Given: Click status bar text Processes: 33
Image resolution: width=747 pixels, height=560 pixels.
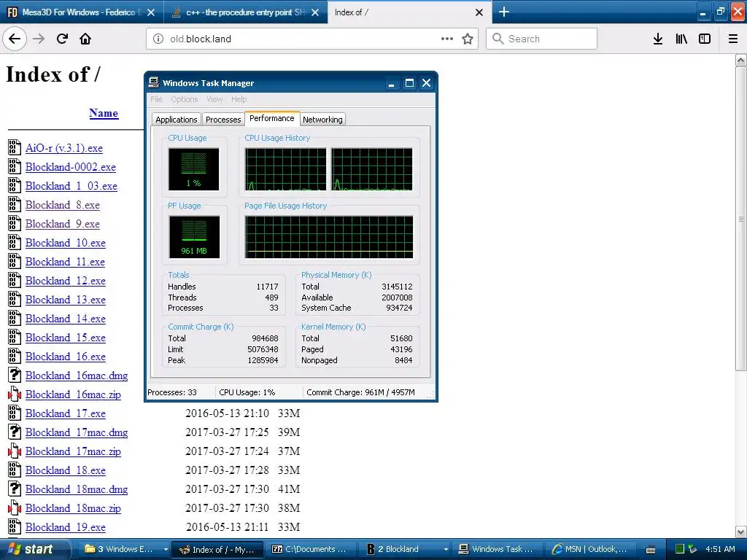Looking at the screenshot, I should [x=172, y=392].
